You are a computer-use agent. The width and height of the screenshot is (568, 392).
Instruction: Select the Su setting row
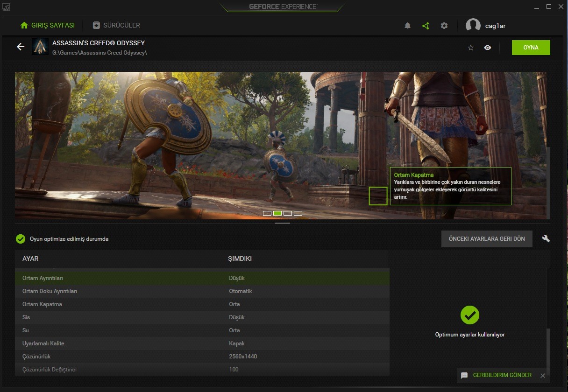coord(202,330)
